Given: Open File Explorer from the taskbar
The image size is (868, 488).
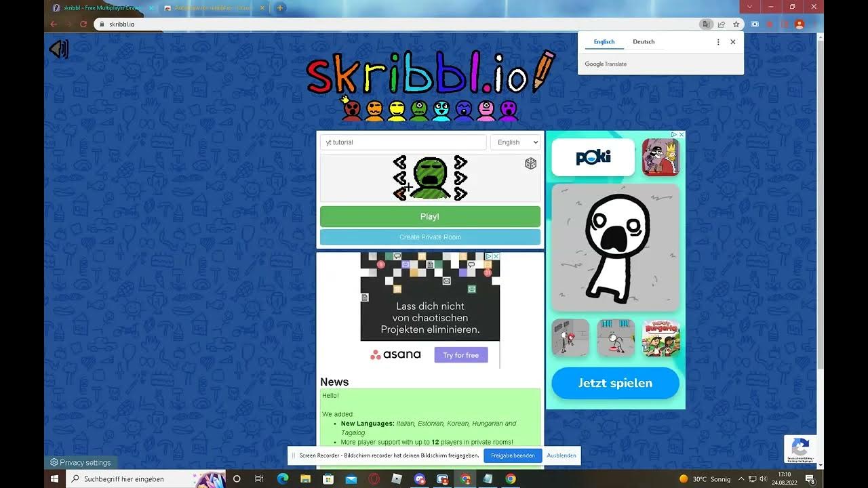Looking at the screenshot, I should (x=305, y=479).
